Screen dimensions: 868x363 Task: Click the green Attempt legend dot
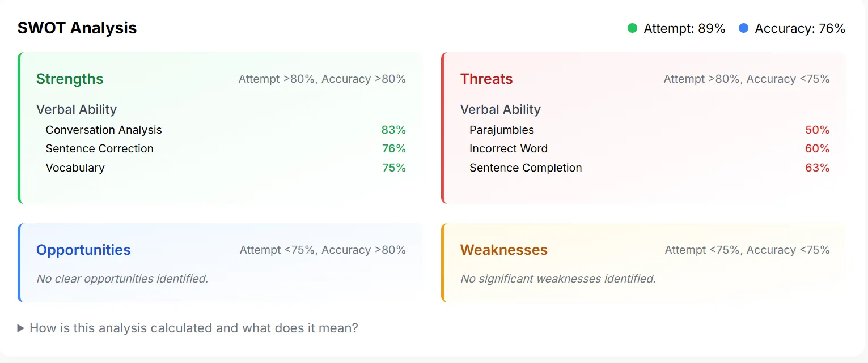click(x=633, y=28)
